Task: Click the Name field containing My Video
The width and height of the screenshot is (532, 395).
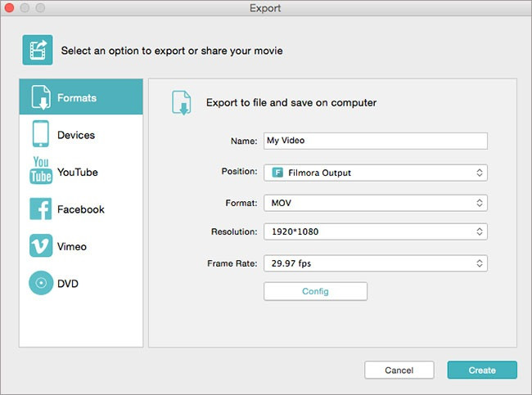Action: (375, 141)
